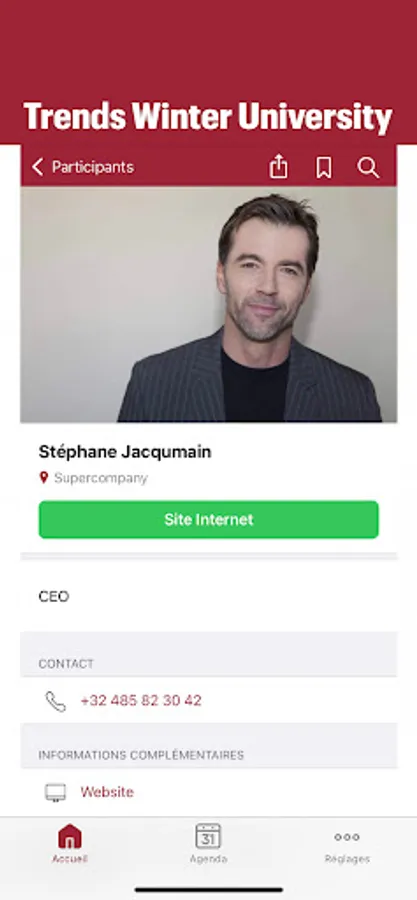Tap the Accueil home icon
The width and height of the screenshot is (417, 900).
pos(70,836)
